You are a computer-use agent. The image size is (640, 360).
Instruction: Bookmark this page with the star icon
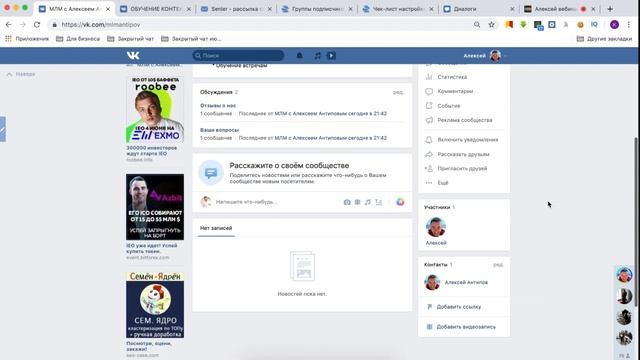(491, 25)
